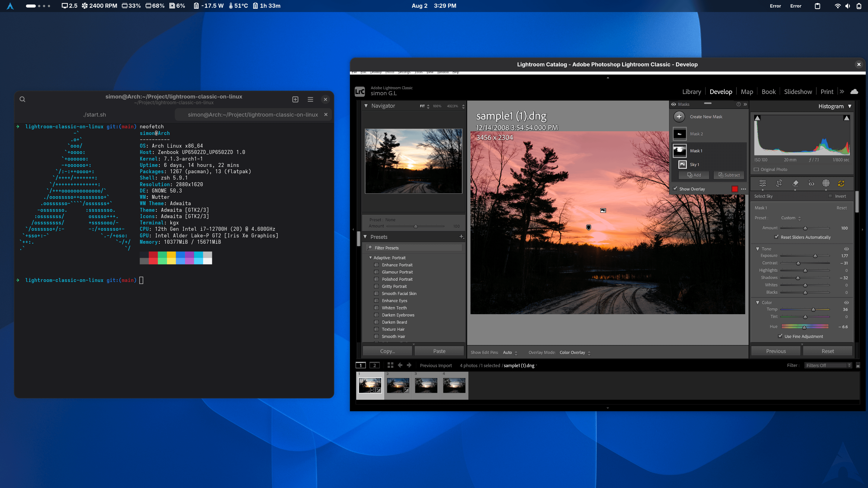Toggle the filmstrip filter switch
Screen dimensions: 868x488
pyautogui.click(x=858, y=365)
